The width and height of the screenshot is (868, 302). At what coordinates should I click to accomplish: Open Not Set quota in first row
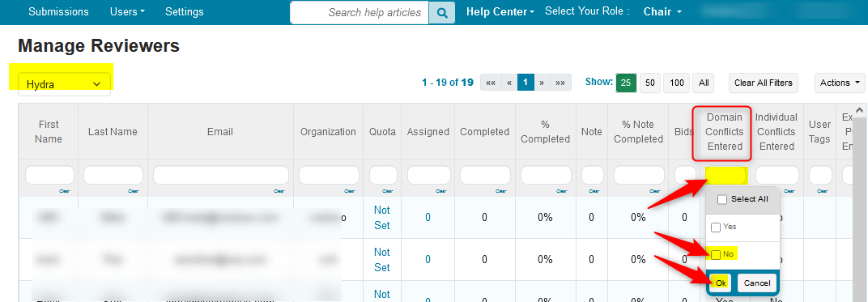pos(382,218)
